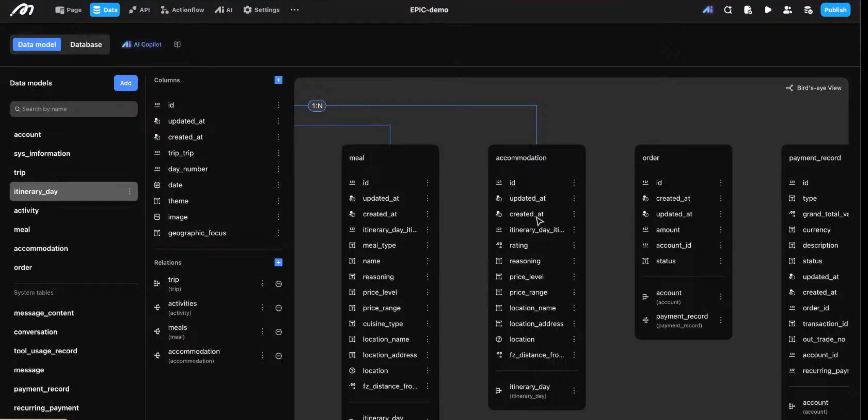This screenshot has height=420, width=868.
Task: Remove the accommodation relation with its minus icon
Action: tap(278, 356)
